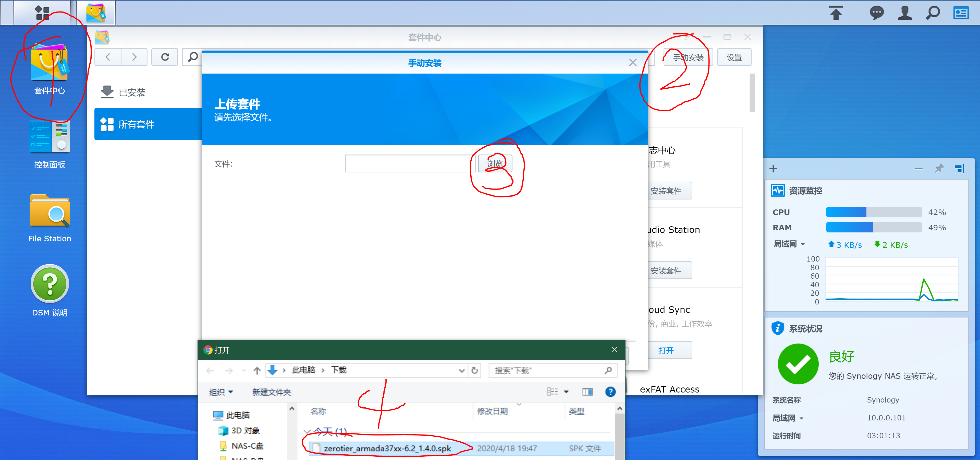Open File Station desktop shortcut
Image resolution: width=980 pixels, height=460 pixels.
[50, 218]
